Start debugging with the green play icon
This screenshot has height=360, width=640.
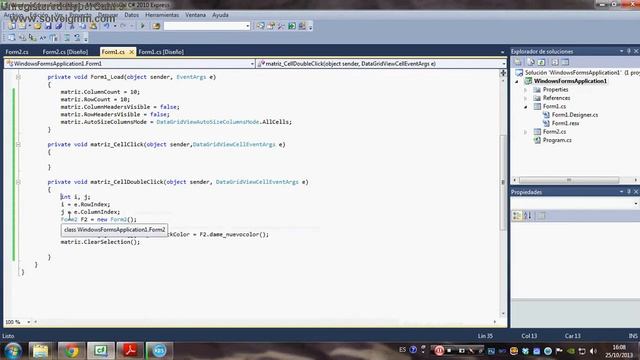142,26
